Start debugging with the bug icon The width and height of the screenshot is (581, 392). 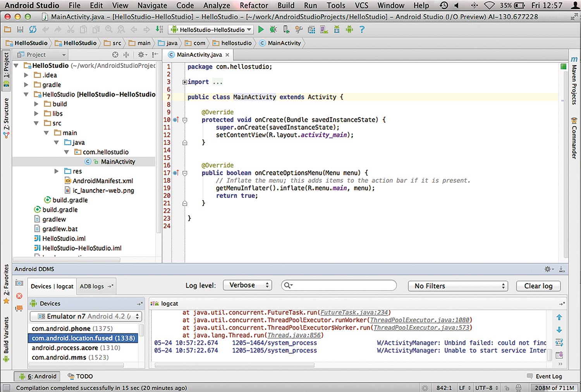[273, 29]
